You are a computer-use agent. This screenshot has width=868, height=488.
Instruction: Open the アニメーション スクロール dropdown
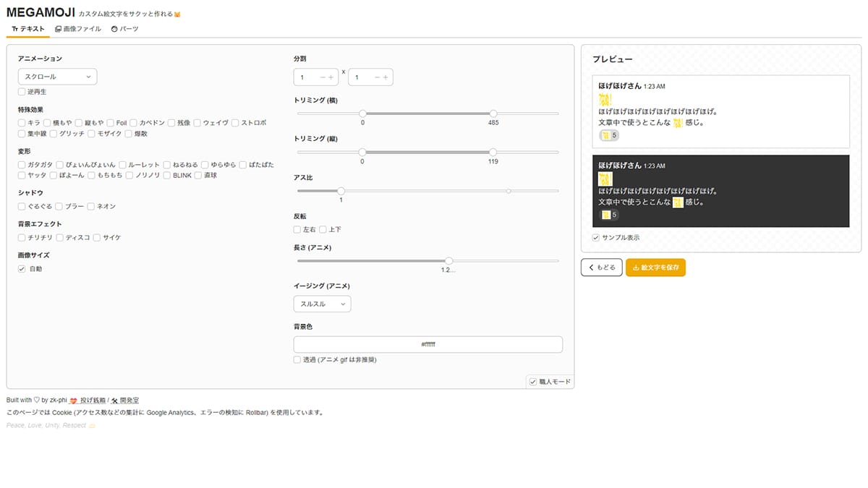[57, 76]
